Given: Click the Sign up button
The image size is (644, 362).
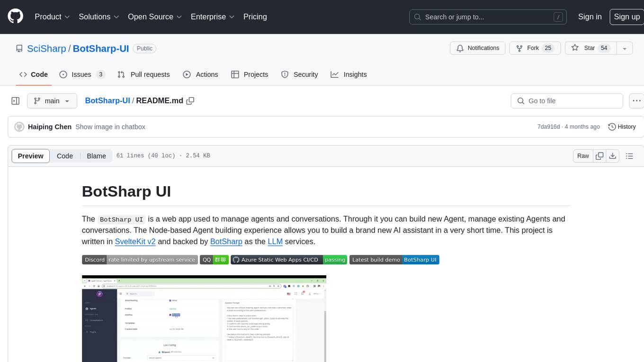Looking at the screenshot, I should point(626,17).
